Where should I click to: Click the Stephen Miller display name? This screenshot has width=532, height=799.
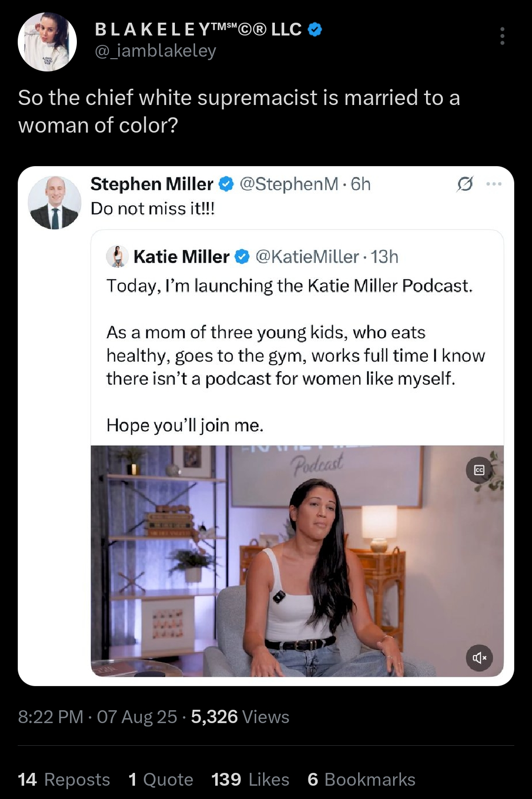coord(152,184)
